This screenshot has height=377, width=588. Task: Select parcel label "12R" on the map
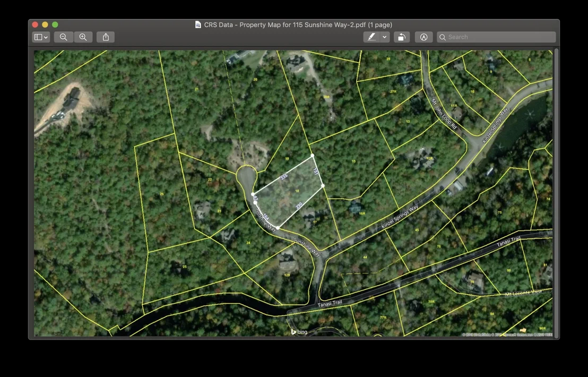pos(429,158)
